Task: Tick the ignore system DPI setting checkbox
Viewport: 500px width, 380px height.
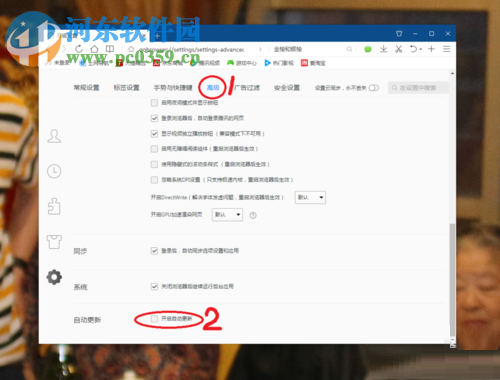Action: [x=154, y=180]
